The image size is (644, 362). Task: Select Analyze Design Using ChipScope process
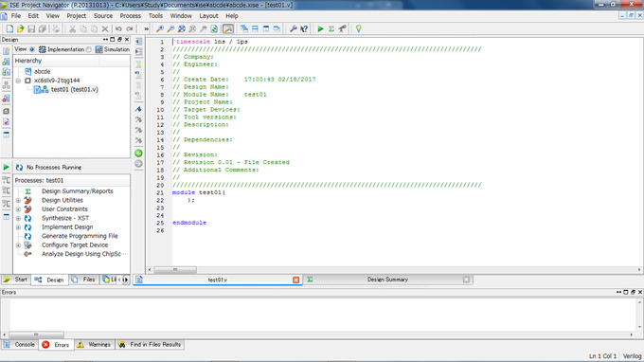(x=83, y=254)
